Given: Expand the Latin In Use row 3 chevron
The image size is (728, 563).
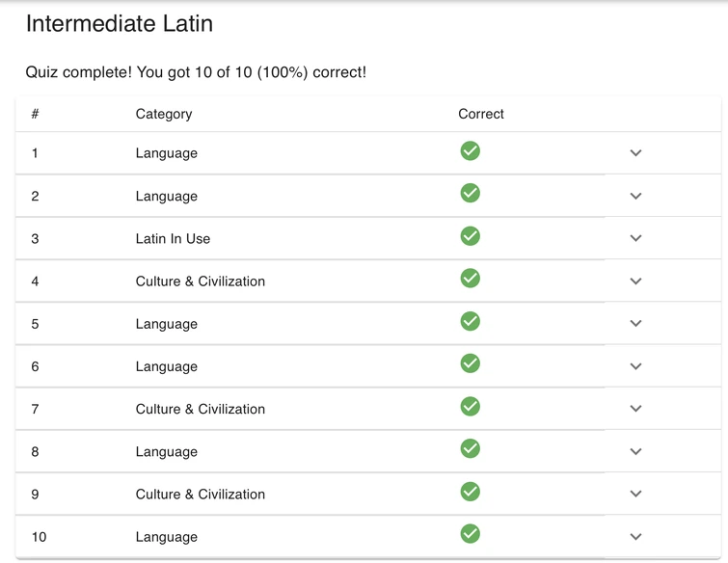Looking at the screenshot, I should coord(635,238).
